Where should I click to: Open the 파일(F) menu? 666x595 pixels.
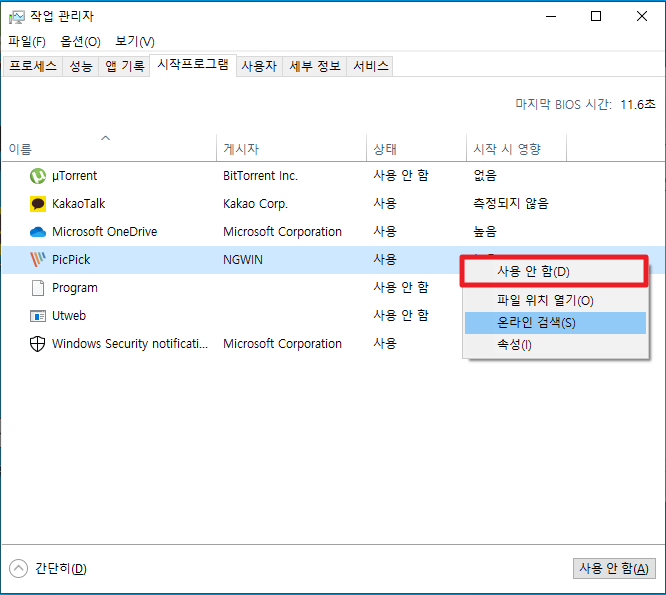click(x=27, y=42)
